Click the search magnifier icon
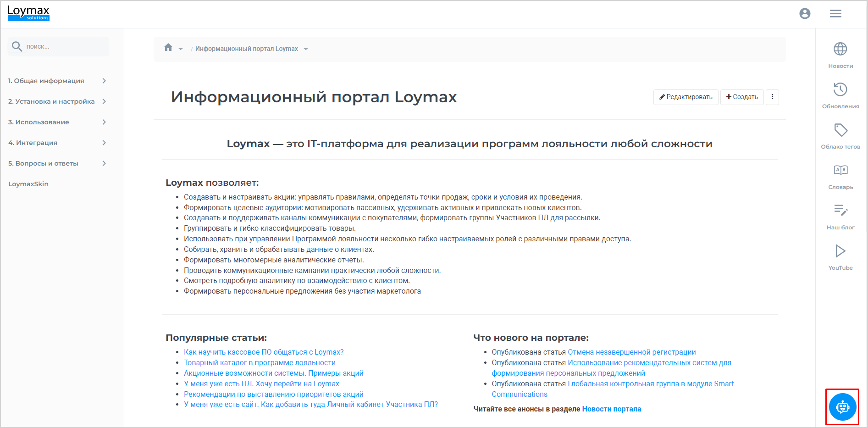Screen dimensions: 868x428 17,46
